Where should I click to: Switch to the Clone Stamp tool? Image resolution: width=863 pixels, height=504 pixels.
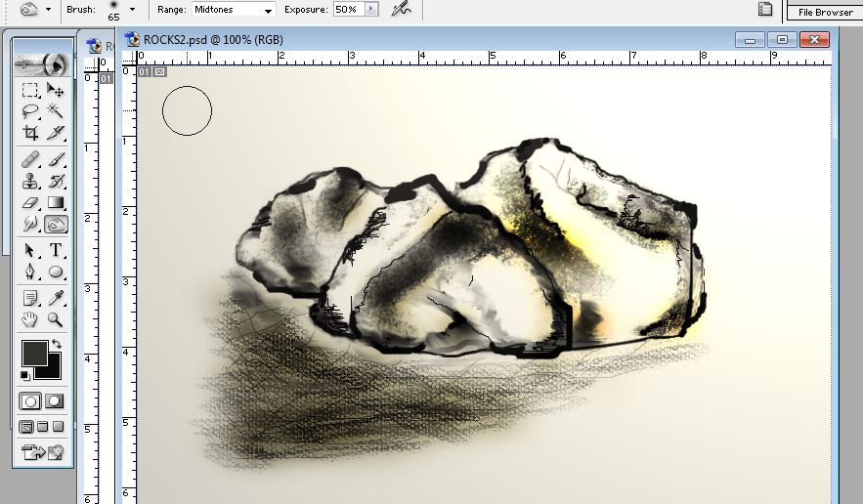(x=30, y=181)
